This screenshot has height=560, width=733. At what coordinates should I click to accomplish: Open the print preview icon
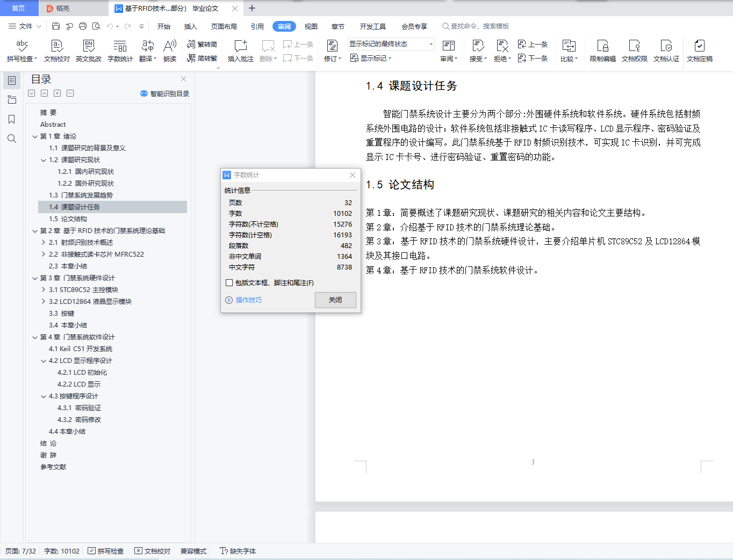coord(96,26)
